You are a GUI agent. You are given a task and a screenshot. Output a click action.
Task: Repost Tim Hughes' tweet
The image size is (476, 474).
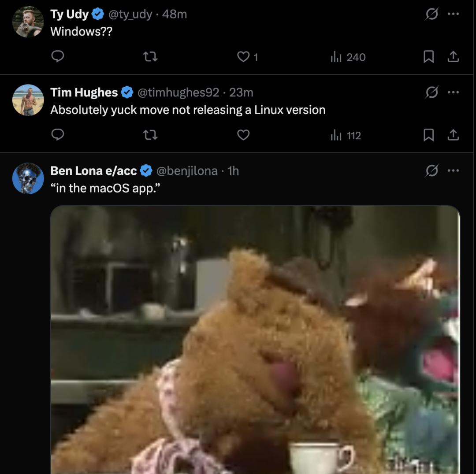tap(151, 135)
